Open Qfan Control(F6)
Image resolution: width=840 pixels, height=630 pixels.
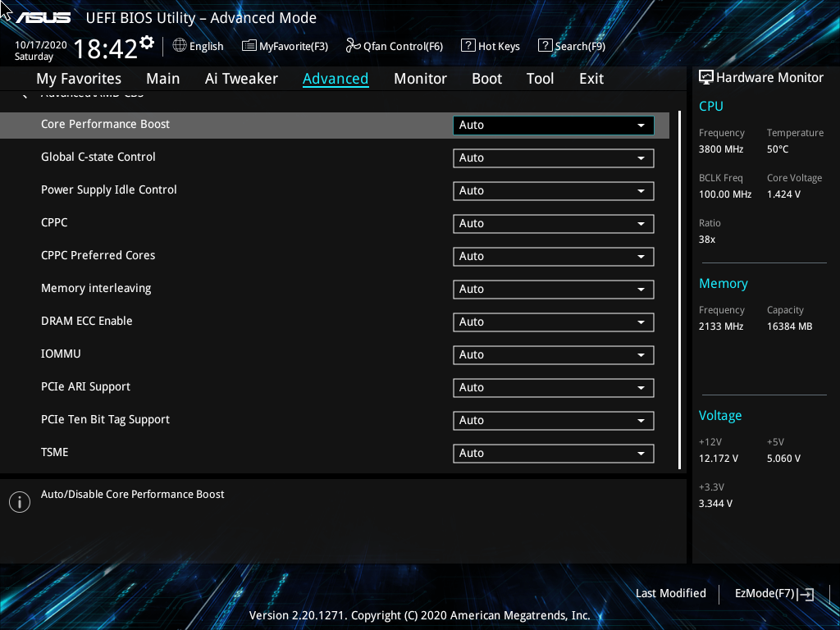[x=395, y=46]
